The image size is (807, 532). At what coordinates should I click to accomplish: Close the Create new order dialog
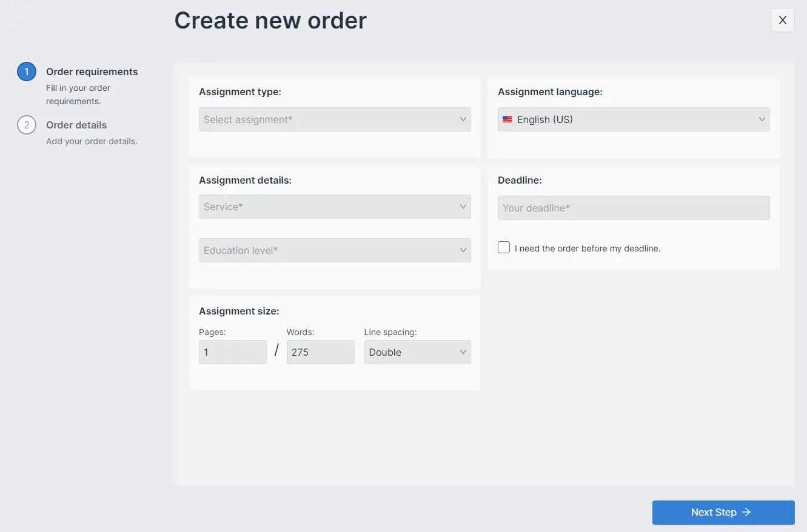[782, 20]
